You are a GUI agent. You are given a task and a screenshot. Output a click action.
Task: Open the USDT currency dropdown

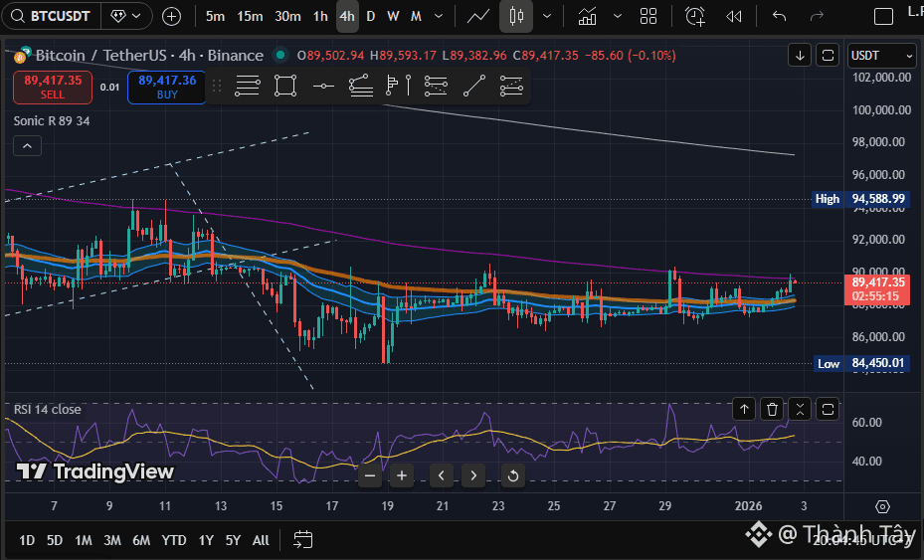(x=880, y=56)
